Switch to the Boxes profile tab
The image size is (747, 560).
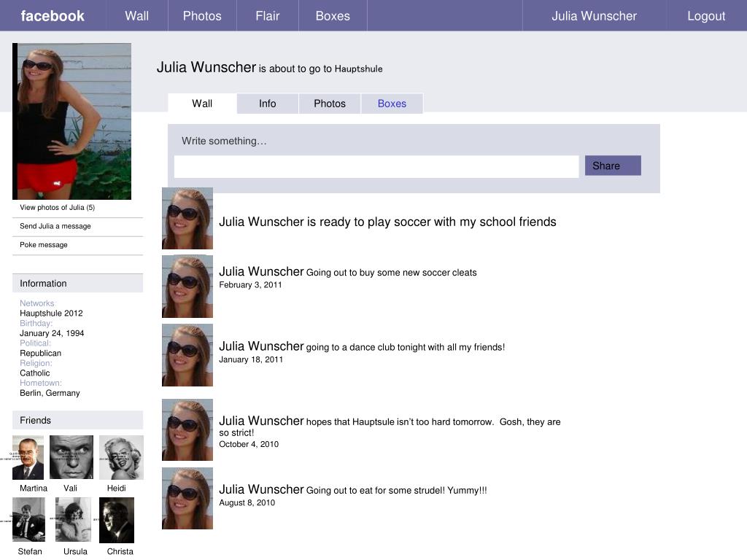click(392, 104)
